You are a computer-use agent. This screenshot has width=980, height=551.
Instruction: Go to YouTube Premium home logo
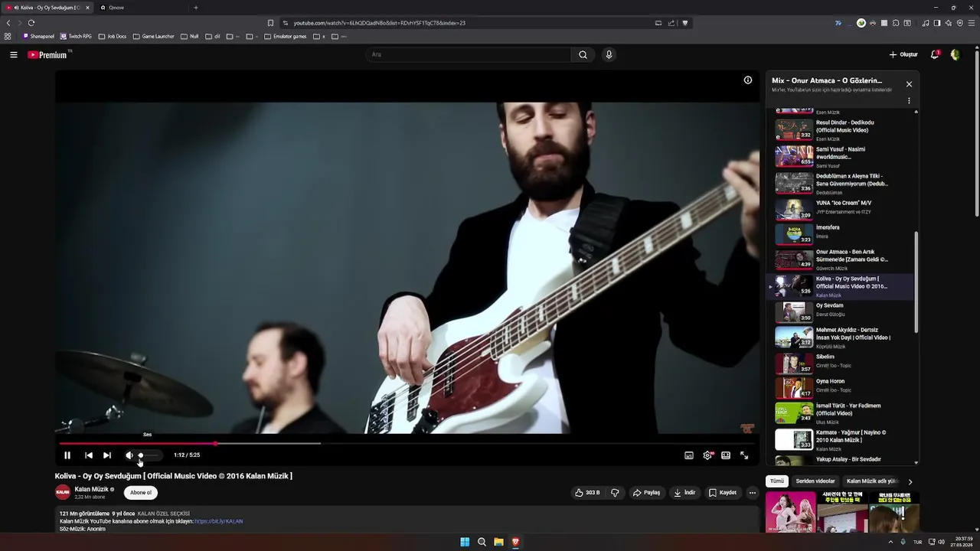pyautogui.click(x=47, y=55)
